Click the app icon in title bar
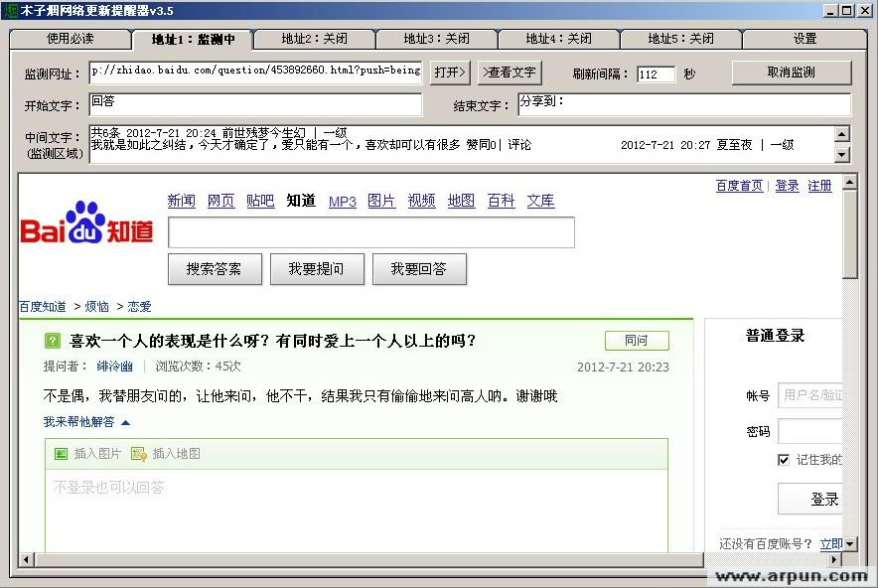 [x=10, y=10]
